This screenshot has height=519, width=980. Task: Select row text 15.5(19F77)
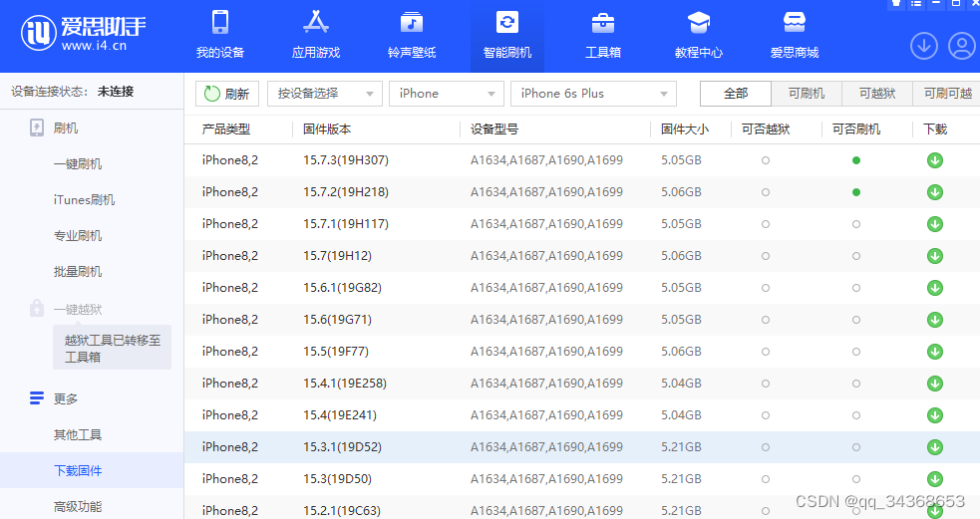tap(336, 352)
